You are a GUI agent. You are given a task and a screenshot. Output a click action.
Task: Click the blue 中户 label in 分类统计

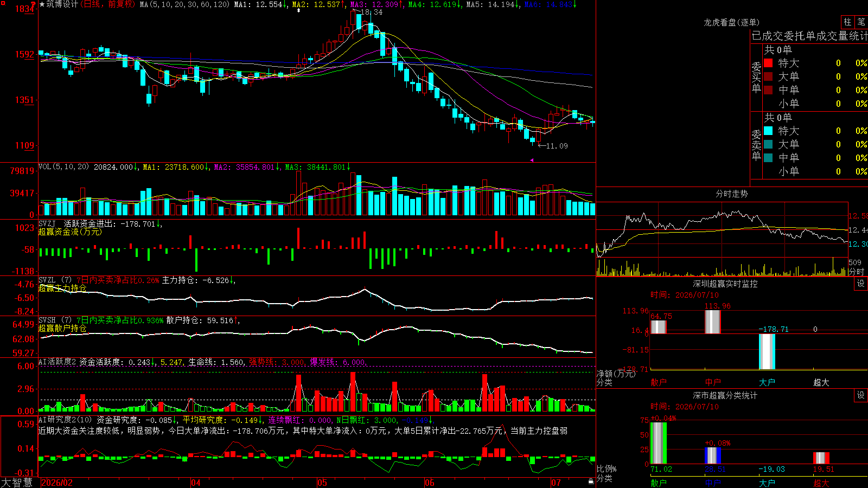(x=712, y=483)
